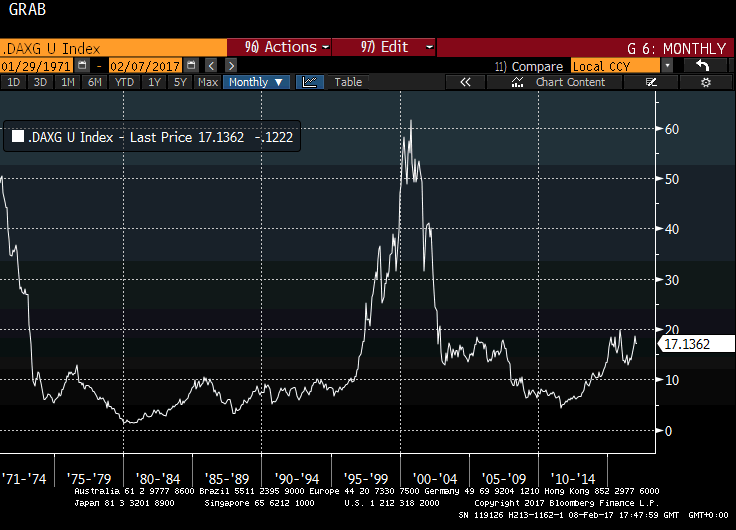Click the legend's white series color swatch

click(19, 137)
